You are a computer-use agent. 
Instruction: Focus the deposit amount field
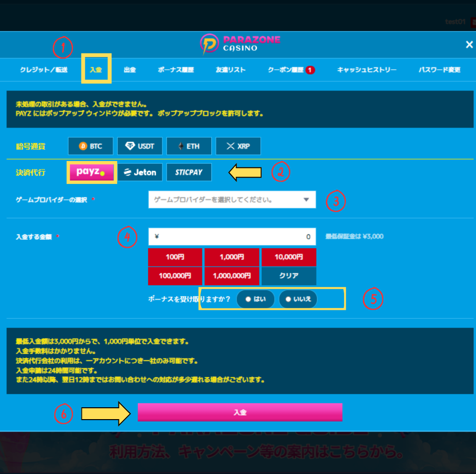[x=232, y=236]
